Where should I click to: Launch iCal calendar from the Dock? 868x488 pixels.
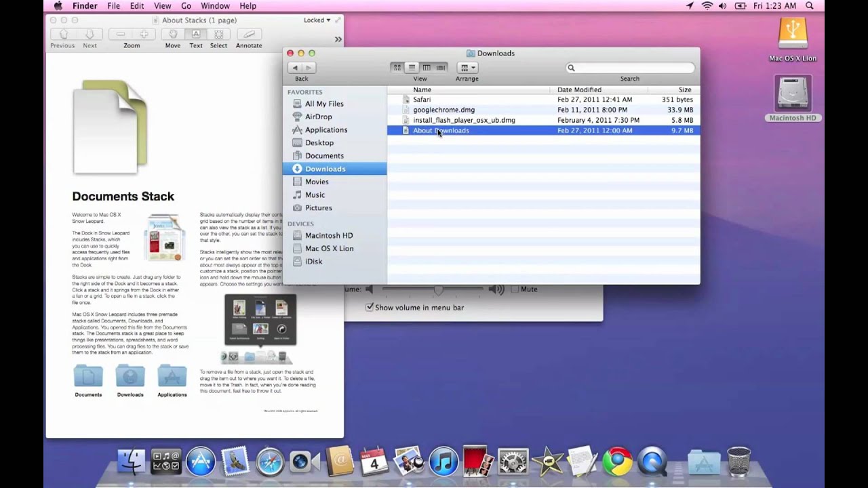(374, 462)
